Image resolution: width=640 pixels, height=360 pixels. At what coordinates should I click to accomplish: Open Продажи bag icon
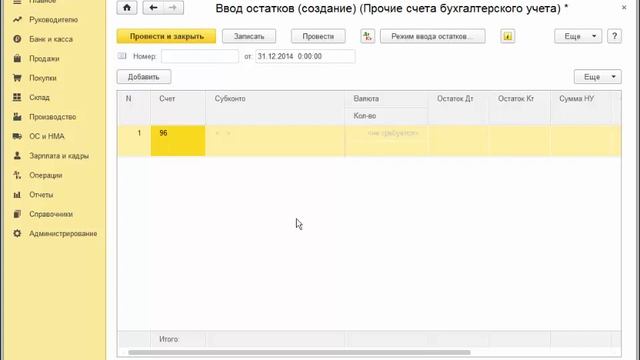pos(17,58)
